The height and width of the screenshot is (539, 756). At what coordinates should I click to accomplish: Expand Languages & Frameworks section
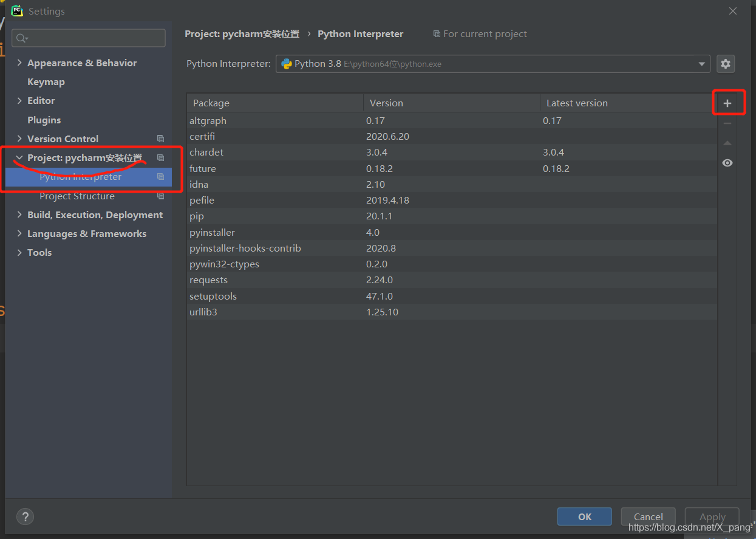tap(19, 233)
